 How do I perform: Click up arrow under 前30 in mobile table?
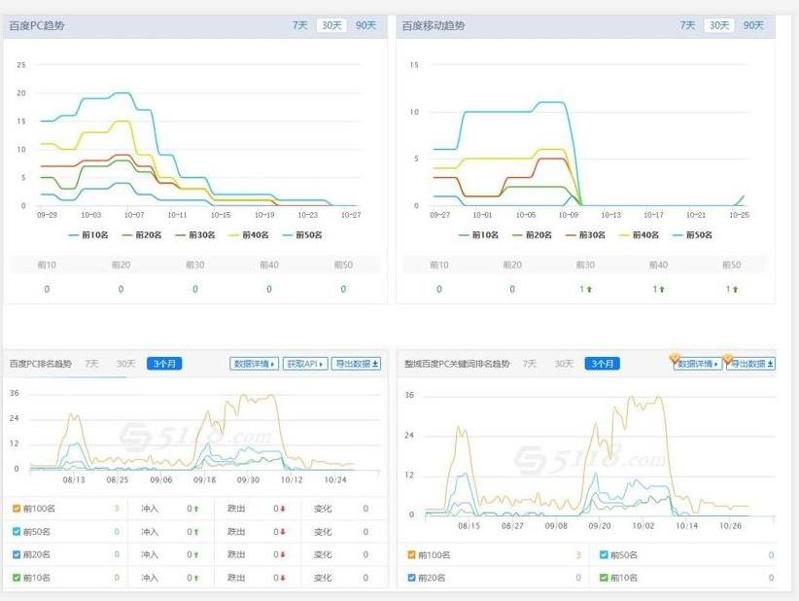pyautogui.click(x=589, y=289)
